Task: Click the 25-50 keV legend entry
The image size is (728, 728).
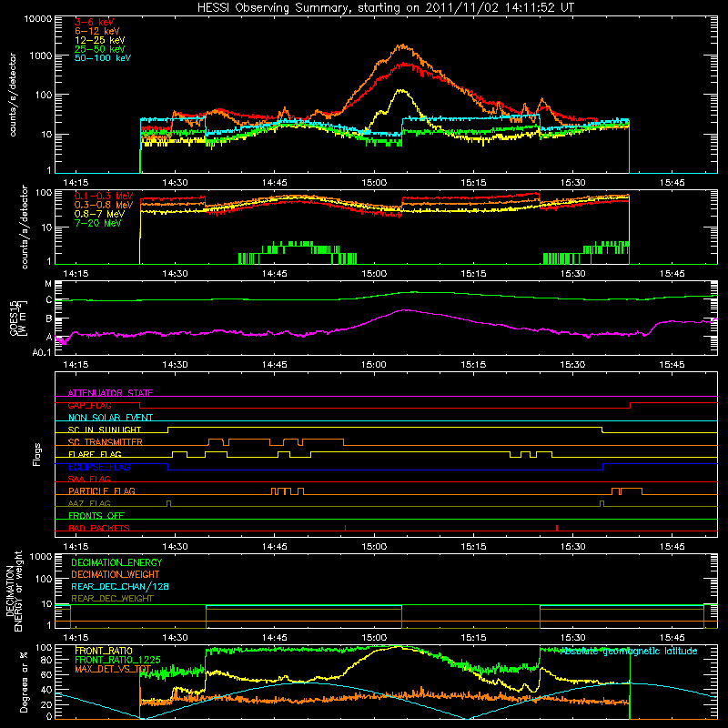Action: pos(100,49)
